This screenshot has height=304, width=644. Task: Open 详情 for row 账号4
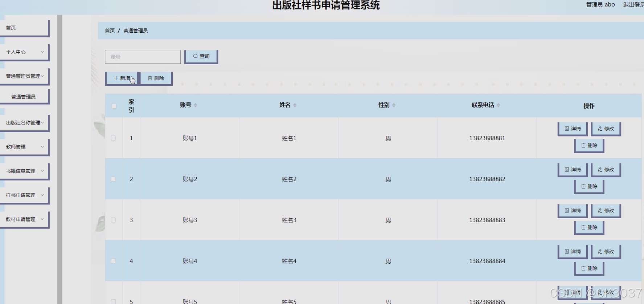(x=573, y=252)
